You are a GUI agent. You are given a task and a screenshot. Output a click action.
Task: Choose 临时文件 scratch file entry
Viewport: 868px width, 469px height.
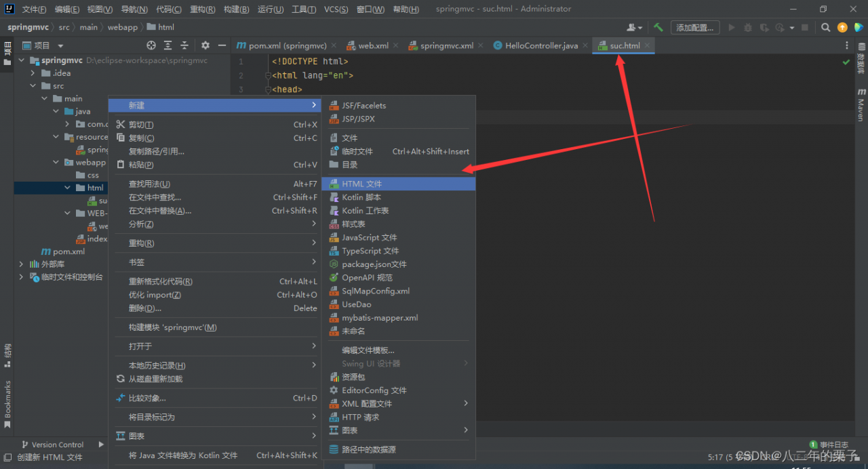[399, 151]
